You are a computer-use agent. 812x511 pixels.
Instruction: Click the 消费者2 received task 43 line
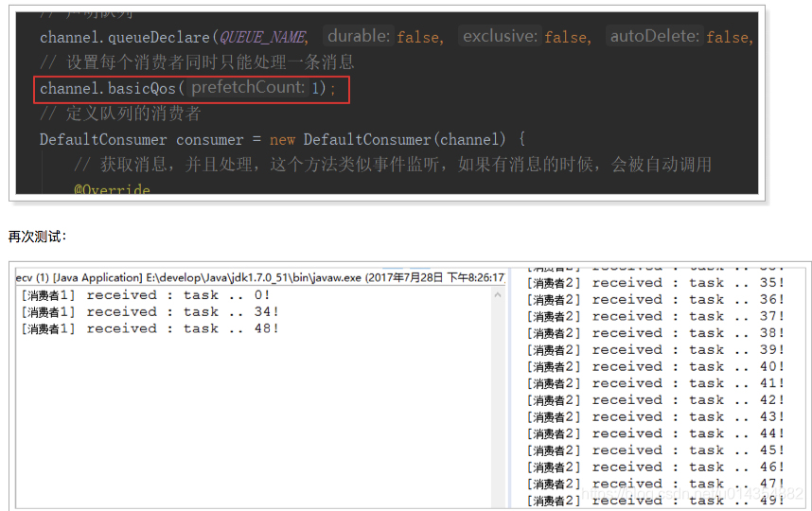pos(656,416)
